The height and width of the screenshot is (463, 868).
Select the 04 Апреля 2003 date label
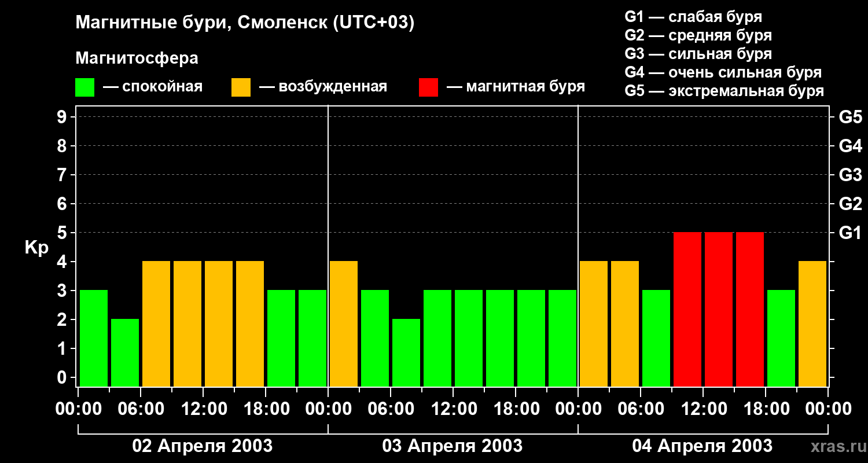(x=703, y=446)
